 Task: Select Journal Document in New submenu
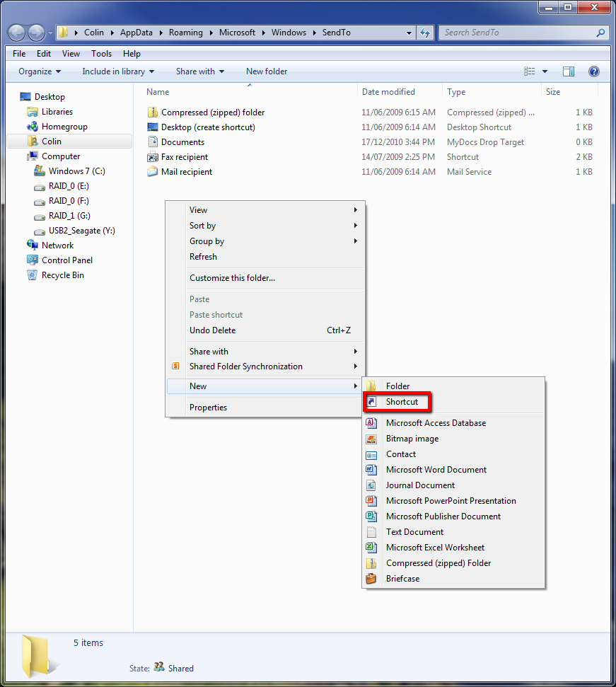(x=453, y=485)
